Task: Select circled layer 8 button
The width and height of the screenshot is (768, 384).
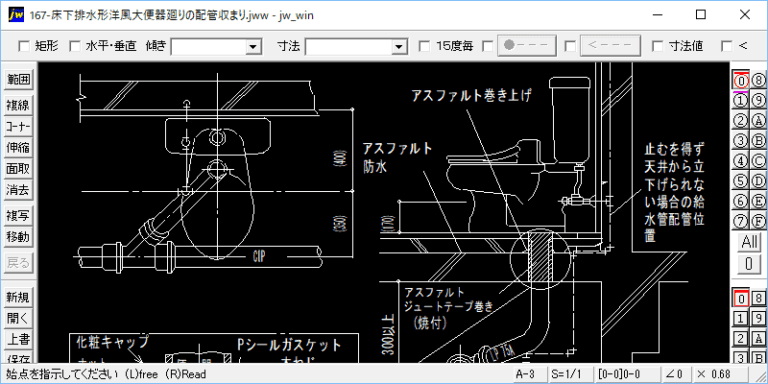Action: coord(758,79)
